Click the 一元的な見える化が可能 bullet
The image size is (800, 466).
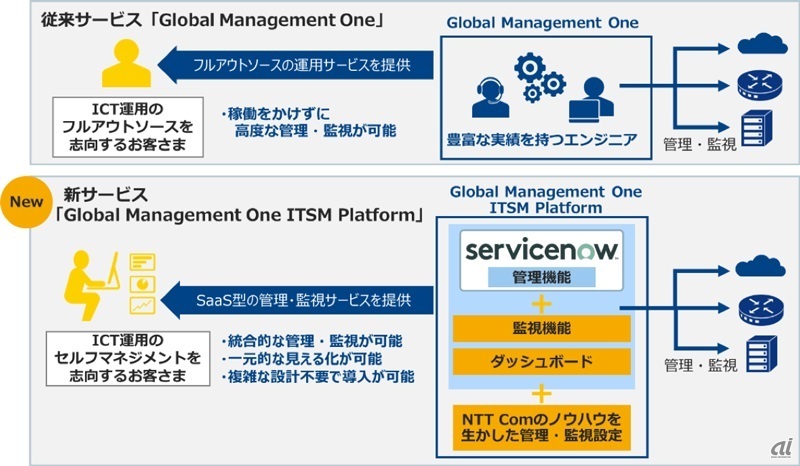pyautogui.click(x=301, y=359)
